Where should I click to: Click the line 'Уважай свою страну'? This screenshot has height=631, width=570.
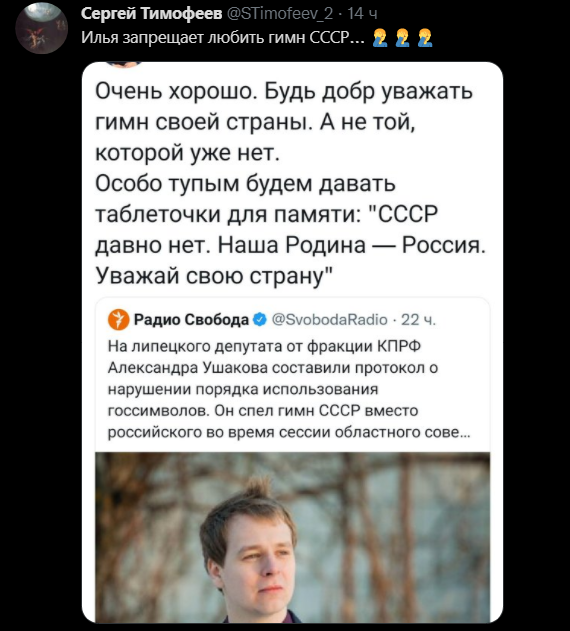pos(214,276)
